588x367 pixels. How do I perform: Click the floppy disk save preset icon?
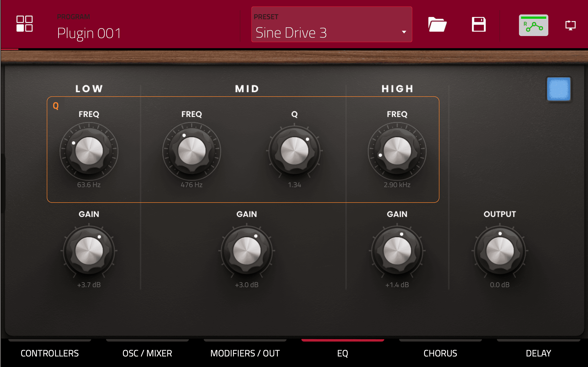479,24
